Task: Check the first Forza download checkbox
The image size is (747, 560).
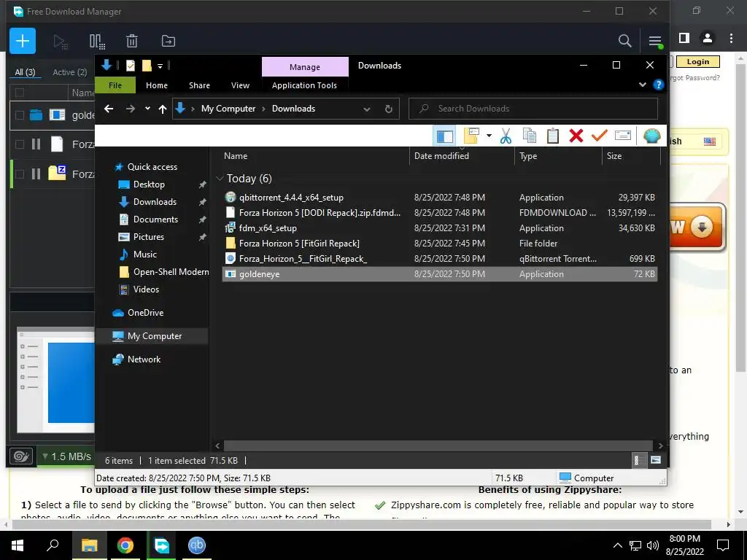Action: 20,144
